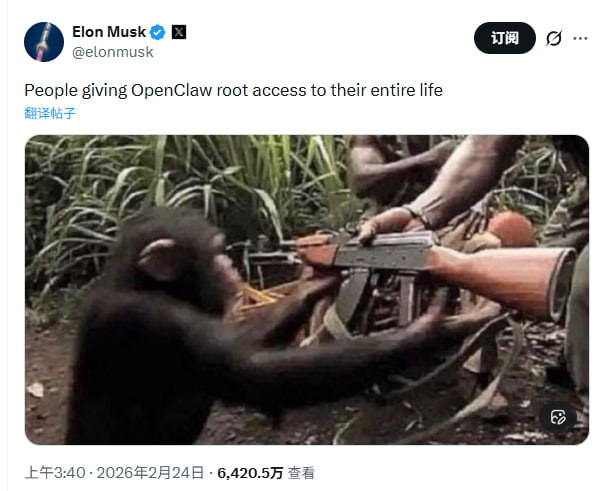Open Elon Musk's profile avatar
602x491 pixels.
tap(44, 42)
